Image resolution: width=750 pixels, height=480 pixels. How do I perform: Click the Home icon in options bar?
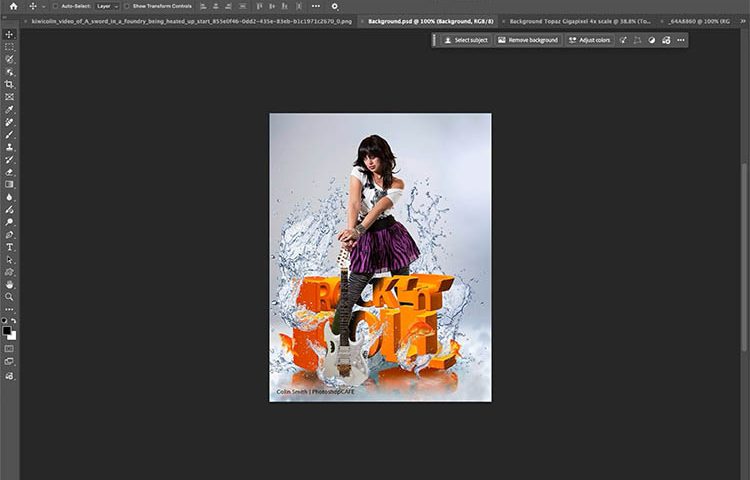14,6
